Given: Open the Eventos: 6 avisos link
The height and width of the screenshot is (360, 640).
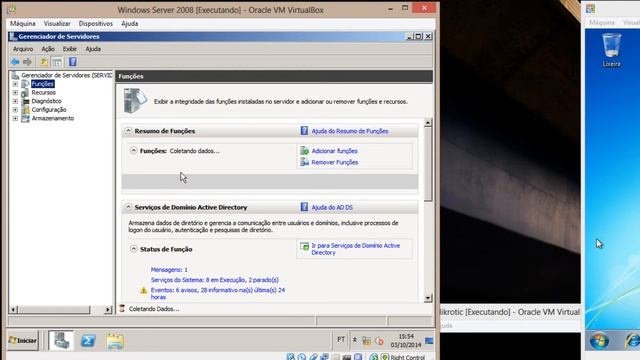Looking at the screenshot, I should (x=218, y=293).
